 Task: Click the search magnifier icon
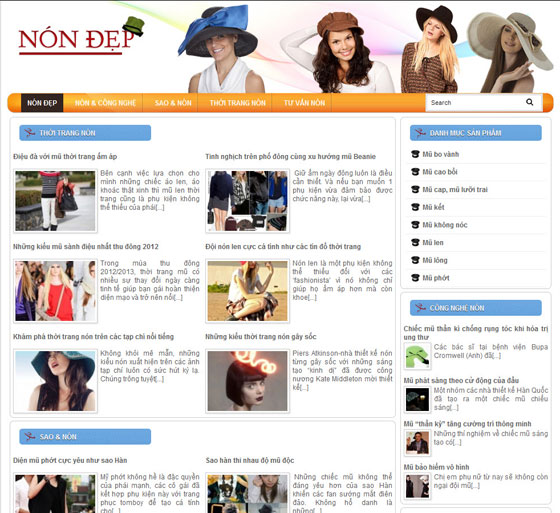point(529,102)
